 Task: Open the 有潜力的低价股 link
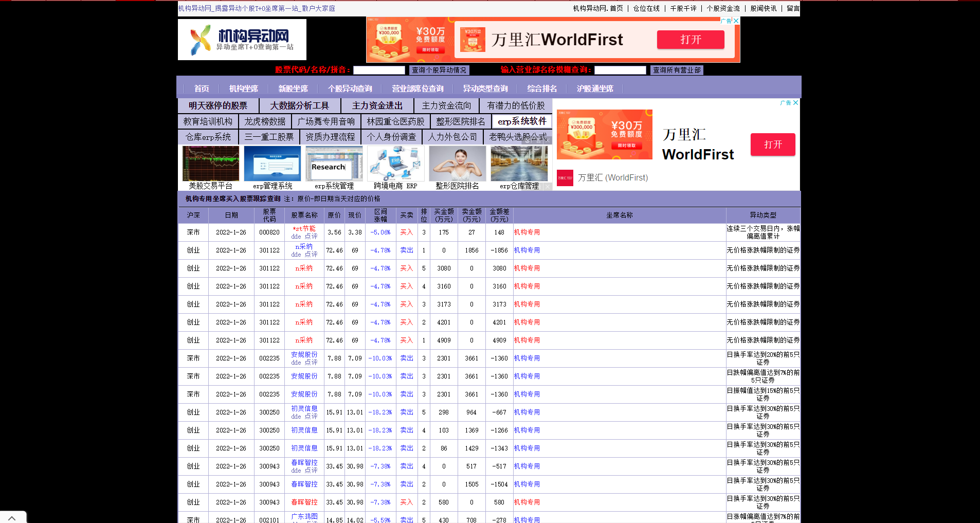pyautogui.click(x=516, y=105)
